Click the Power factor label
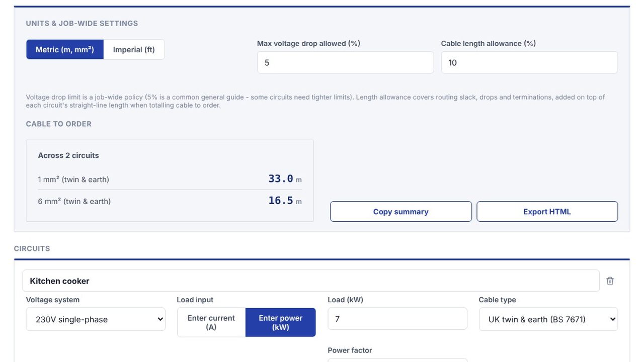 [x=350, y=350]
